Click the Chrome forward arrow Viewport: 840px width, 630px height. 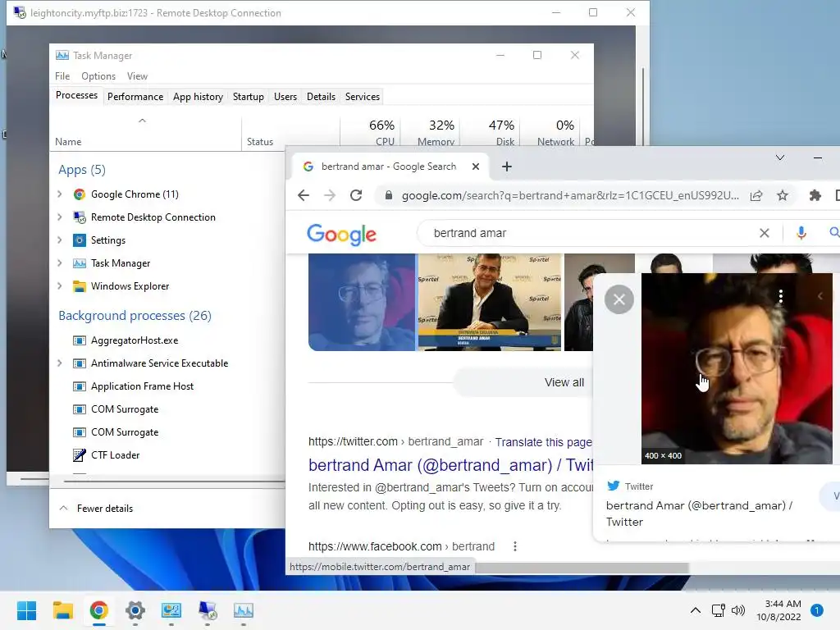[330, 195]
